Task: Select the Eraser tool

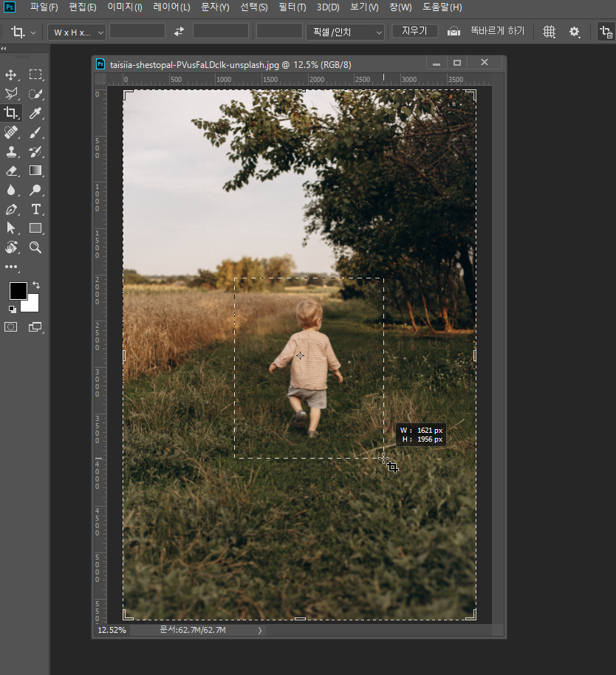Action: point(11,171)
